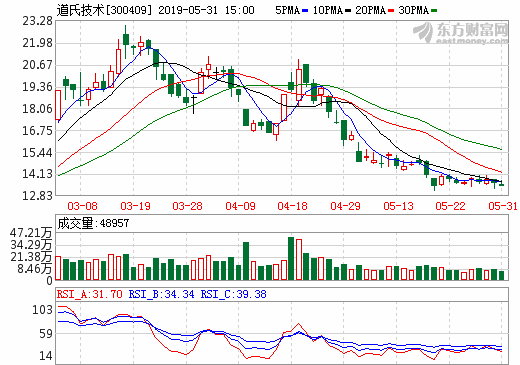Click the RSI_C:39.38 indicator value
520x365 pixels.
pos(234,294)
